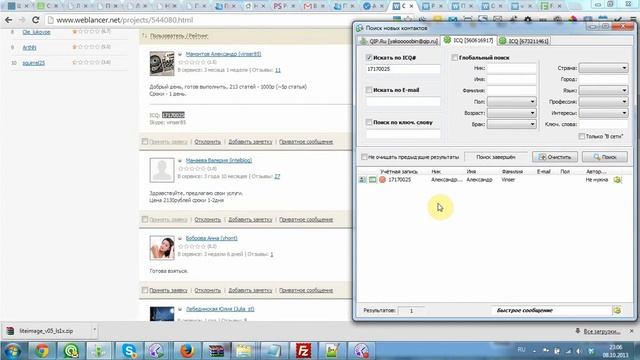Open the 'Возраст' dropdown
Image resolution: width=640 pixels, height=360 pixels.
[x=511, y=113]
